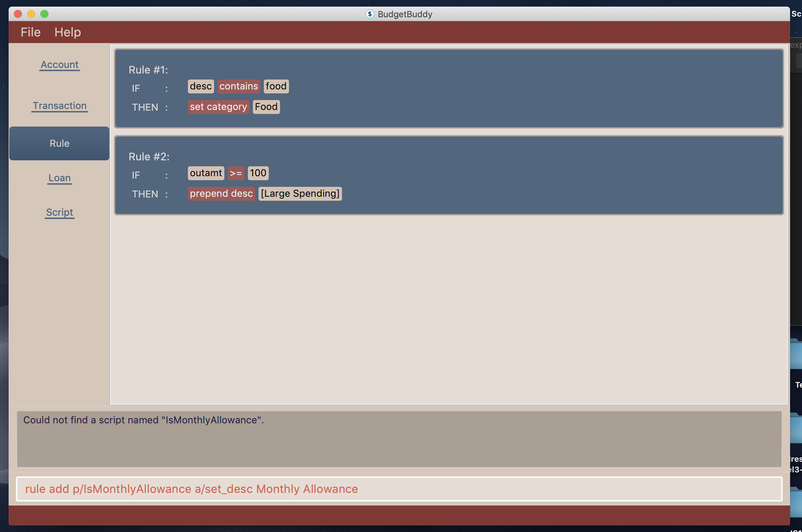The width and height of the screenshot is (802, 532).
Task: Click the contains token in Rule #1
Action: [x=238, y=86]
